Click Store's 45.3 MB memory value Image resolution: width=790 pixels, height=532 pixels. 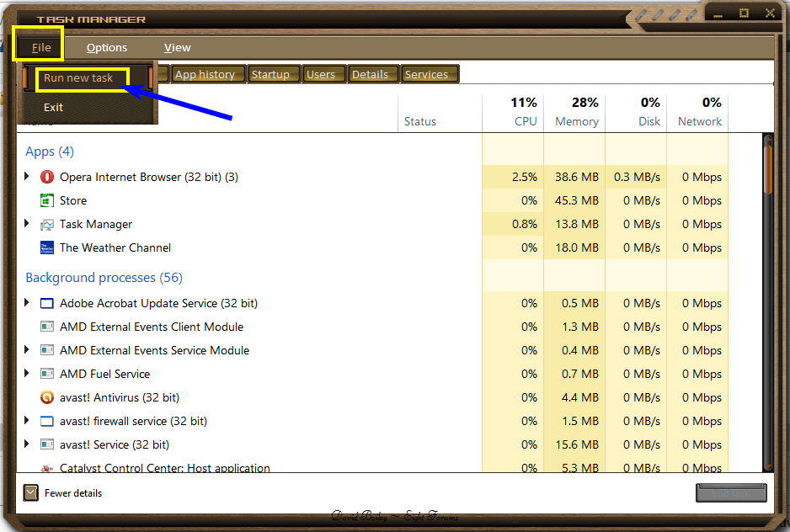pos(577,200)
